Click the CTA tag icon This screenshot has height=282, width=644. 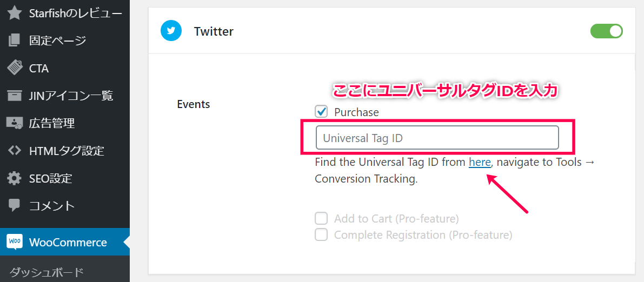(x=15, y=68)
